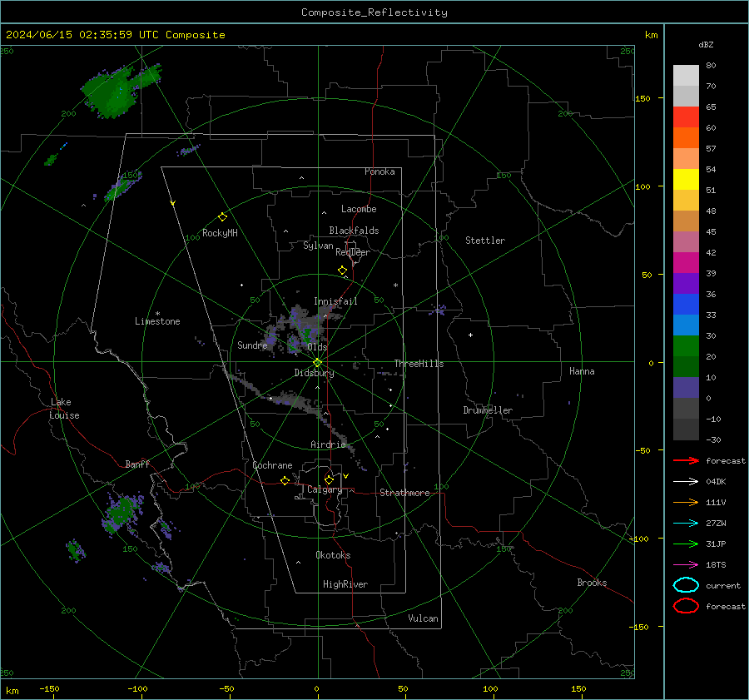Click the purple echo cluster near Olds
Image resolution: width=749 pixels, height=700 pixels.
coord(299,330)
